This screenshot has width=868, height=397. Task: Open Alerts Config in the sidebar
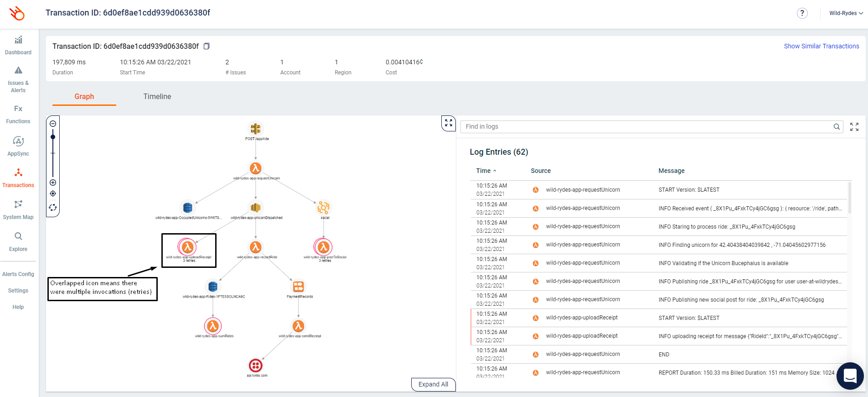coord(18,274)
